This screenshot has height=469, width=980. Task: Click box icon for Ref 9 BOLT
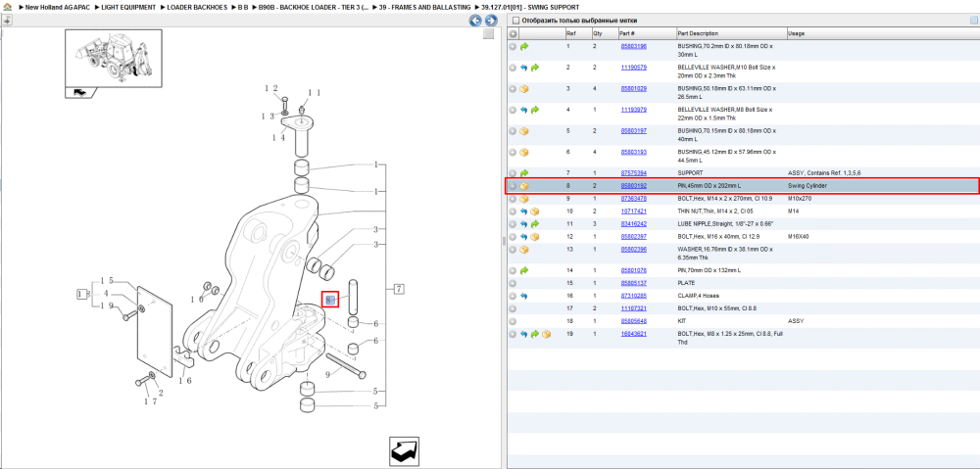coord(524,199)
